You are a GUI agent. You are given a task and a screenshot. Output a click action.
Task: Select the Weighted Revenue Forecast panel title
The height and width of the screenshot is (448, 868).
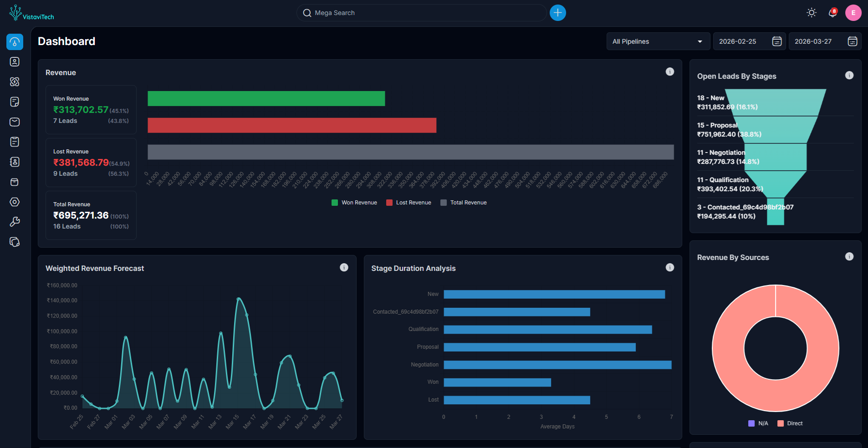[95, 268]
